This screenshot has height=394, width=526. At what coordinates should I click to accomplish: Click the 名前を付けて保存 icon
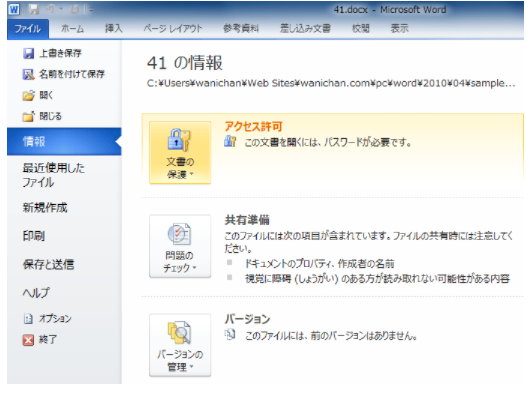coord(29,74)
